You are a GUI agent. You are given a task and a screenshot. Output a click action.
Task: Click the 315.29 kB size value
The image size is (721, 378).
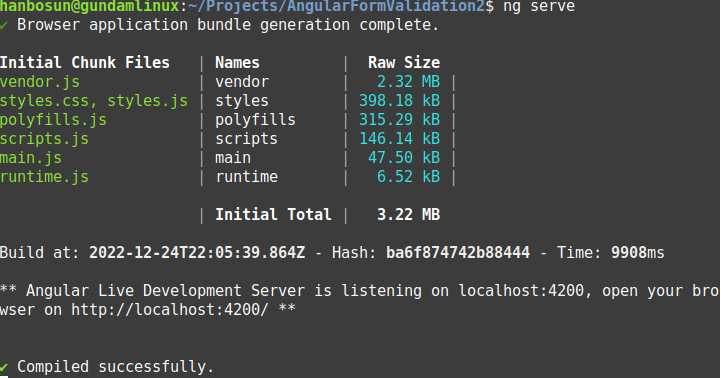click(400, 120)
